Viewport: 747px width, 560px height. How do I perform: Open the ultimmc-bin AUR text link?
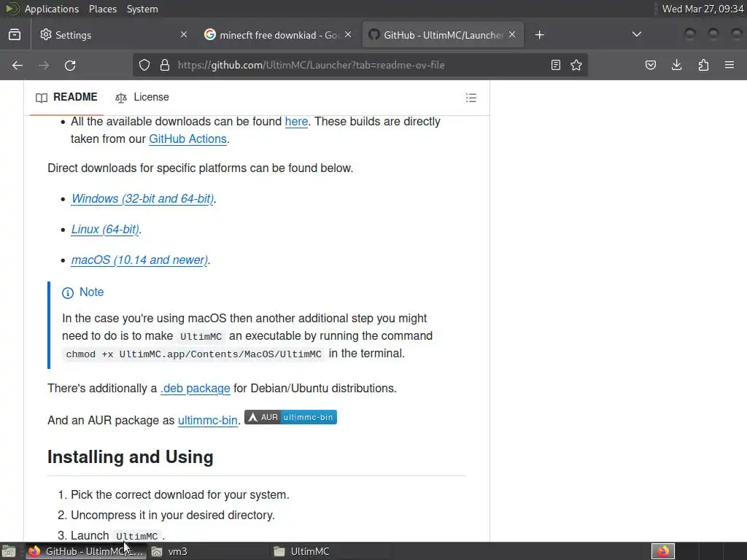pyautogui.click(x=208, y=421)
